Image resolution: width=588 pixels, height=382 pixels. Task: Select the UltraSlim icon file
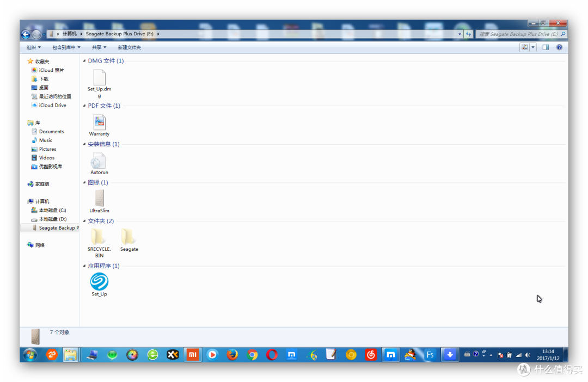click(100, 202)
